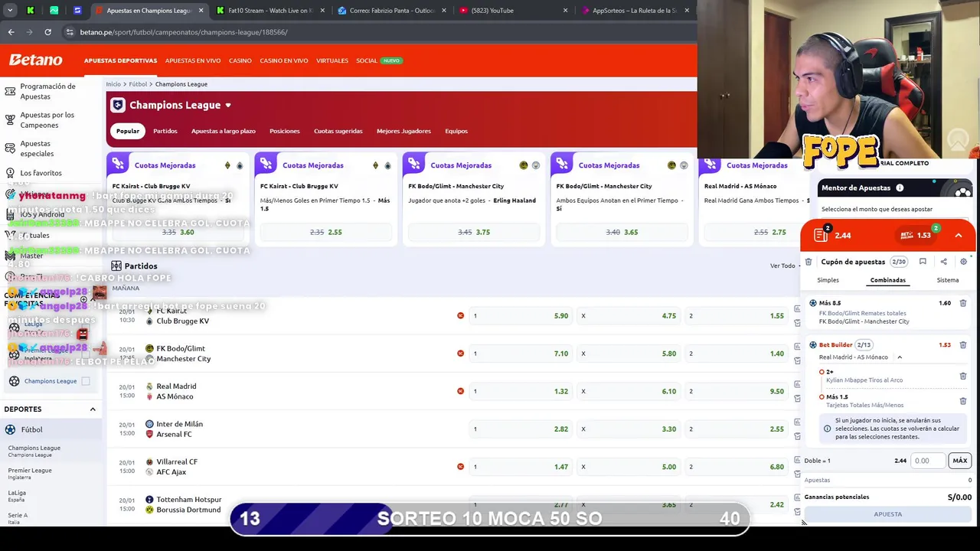
Task: Select the Cuotas sugeridas tab
Action: pyautogui.click(x=338, y=131)
